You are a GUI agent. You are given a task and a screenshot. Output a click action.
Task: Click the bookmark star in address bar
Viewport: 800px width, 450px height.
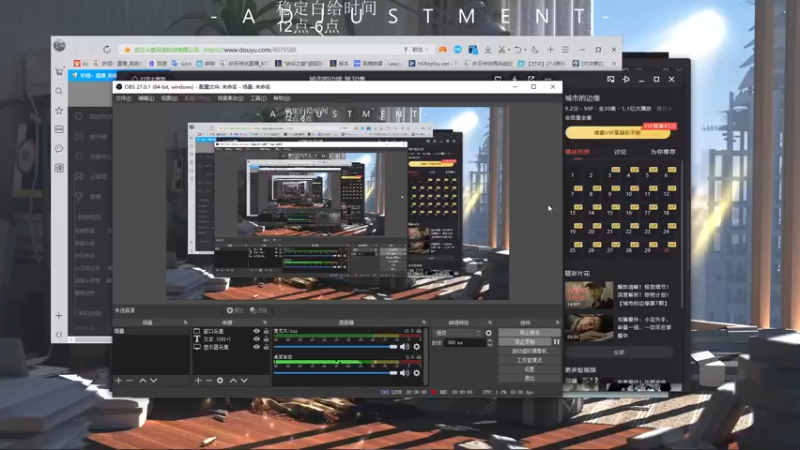click(x=128, y=49)
